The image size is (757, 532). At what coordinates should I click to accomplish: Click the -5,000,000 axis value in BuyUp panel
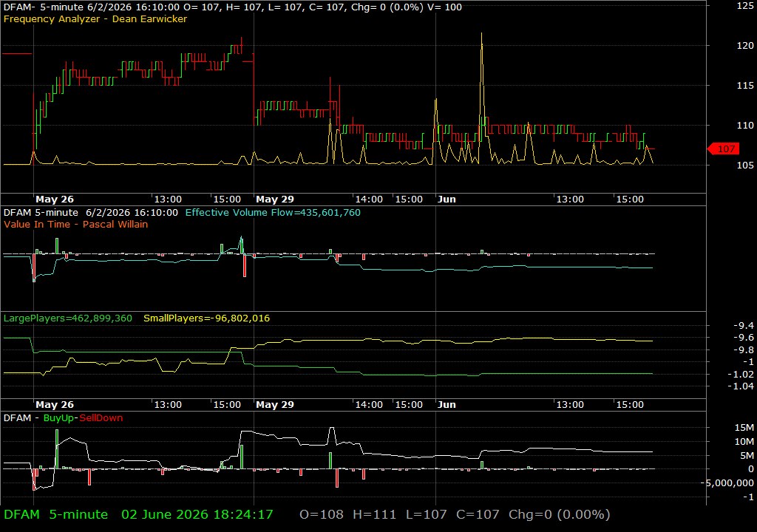(x=727, y=482)
